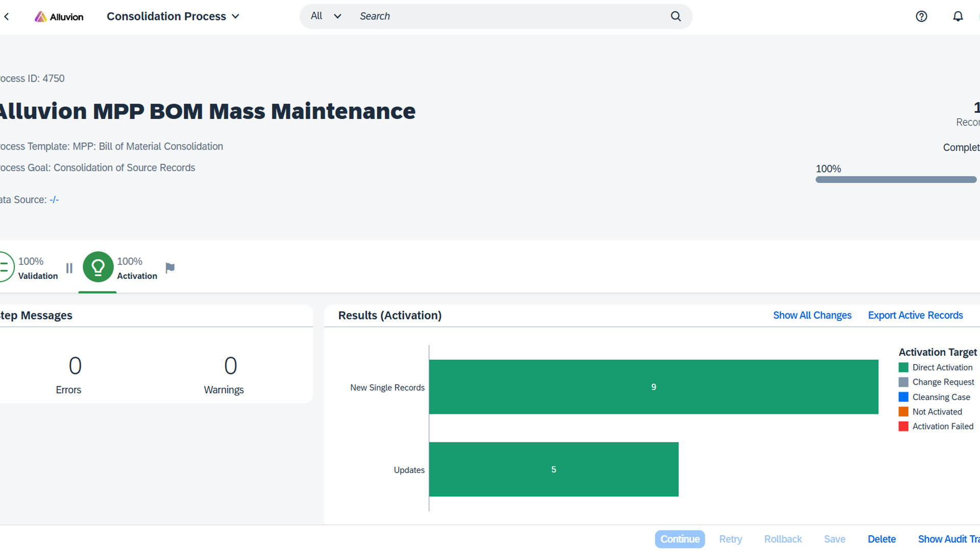Image resolution: width=980 pixels, height=551 pixels.
Task: View the 0 Errors count
Action: point(75,366)
